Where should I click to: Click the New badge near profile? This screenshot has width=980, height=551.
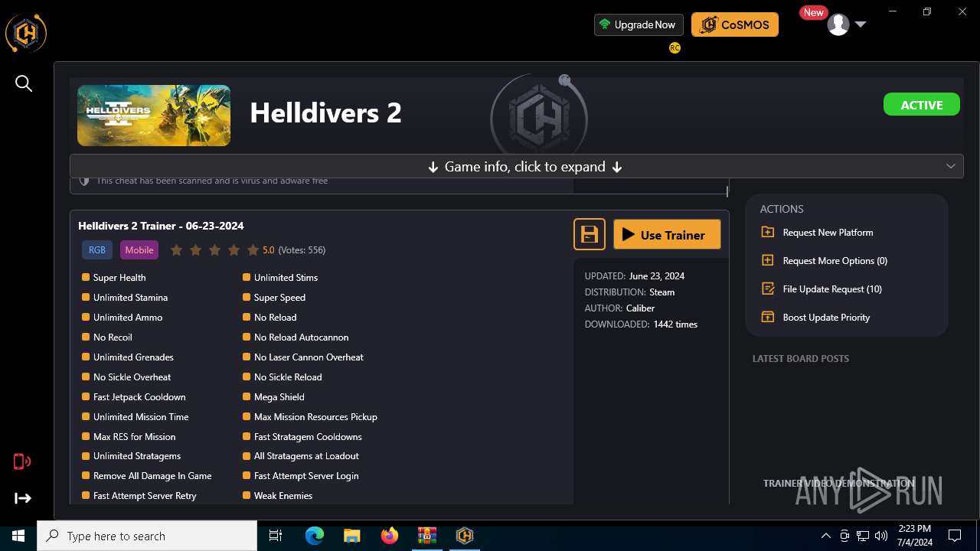coord(813,12)
